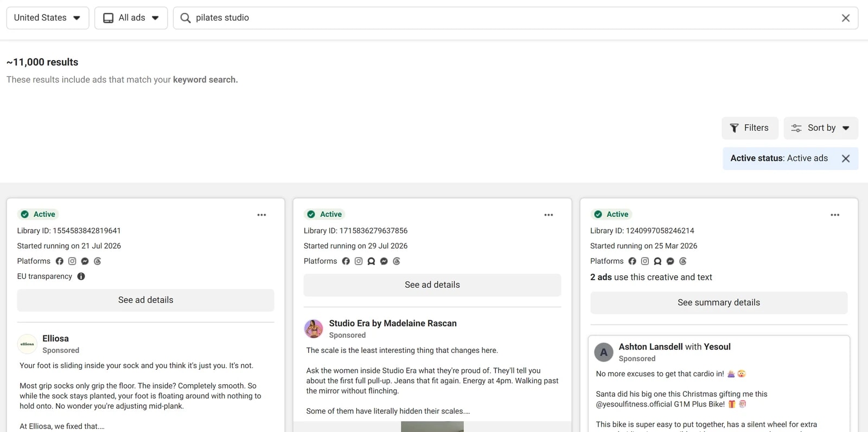Click the Studio Era profile picture
Screen dimensions: 868x432
(x=314, y=329)
